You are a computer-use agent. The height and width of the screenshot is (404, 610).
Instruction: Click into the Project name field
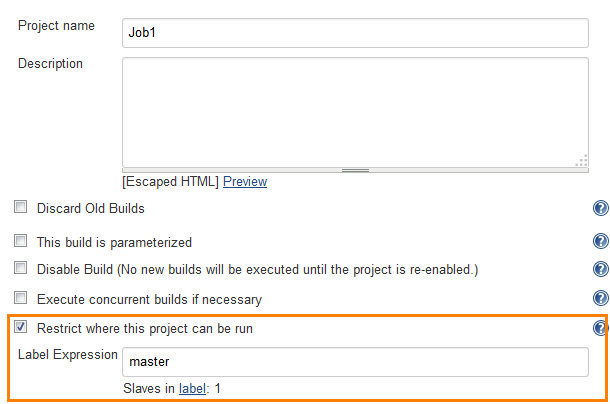(355, 32)
